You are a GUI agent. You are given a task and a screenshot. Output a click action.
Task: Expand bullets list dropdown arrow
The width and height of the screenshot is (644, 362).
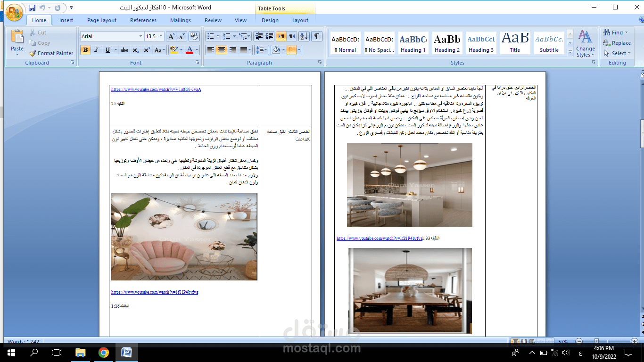coord(218,36)
